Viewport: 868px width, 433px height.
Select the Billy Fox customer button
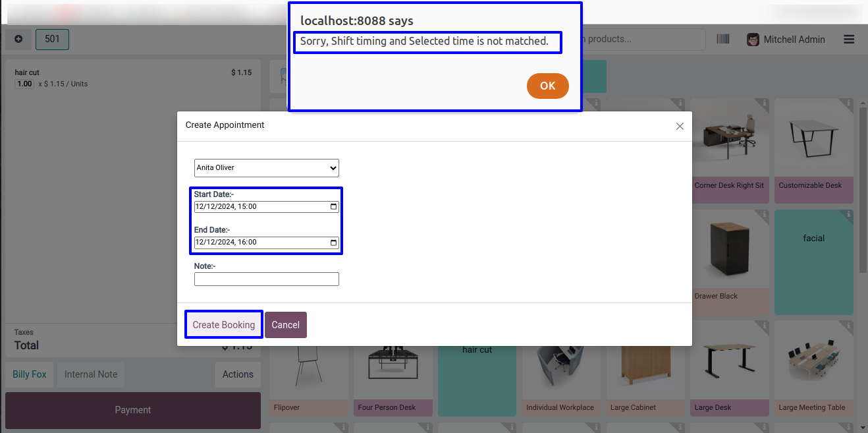pyautogui.click(x=30, y=374)
